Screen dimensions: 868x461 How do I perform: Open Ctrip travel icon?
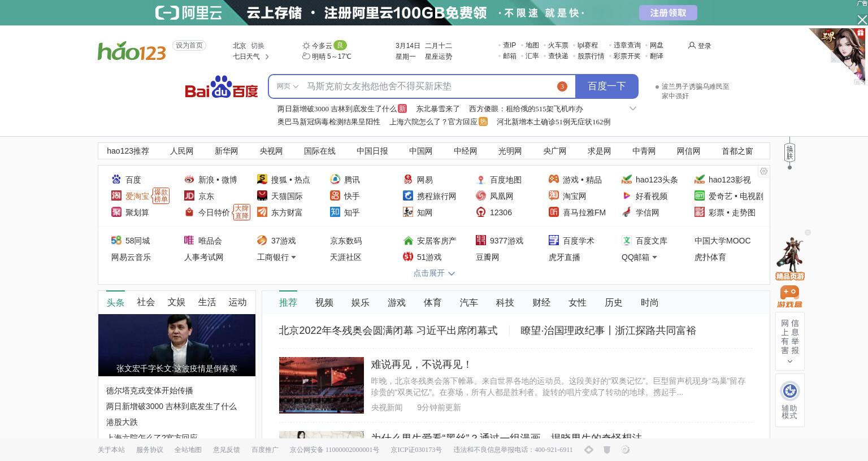click(x=408, y=196)
